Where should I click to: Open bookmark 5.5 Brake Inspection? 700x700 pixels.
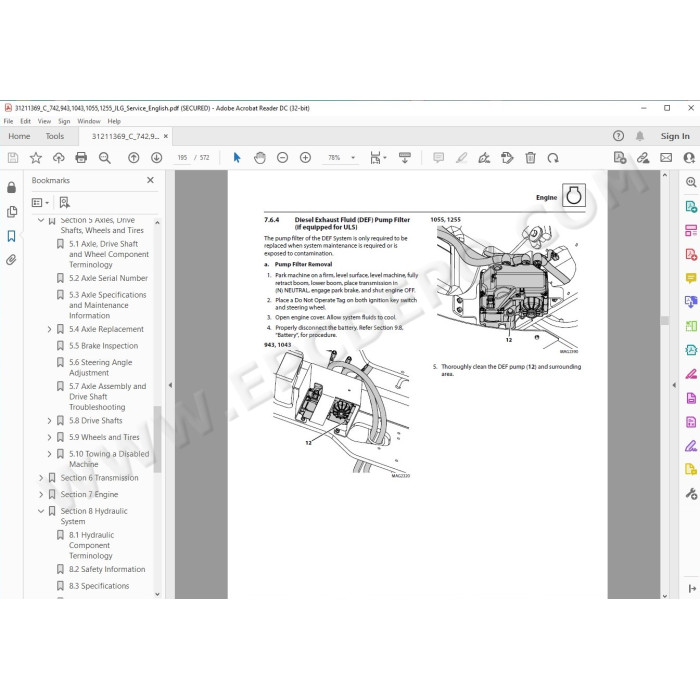(x=104, y=346)
